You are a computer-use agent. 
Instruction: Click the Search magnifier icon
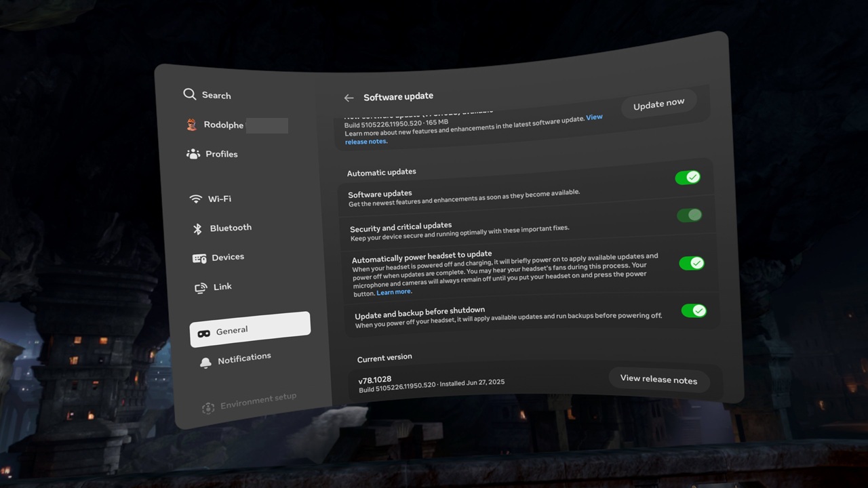click(189, 94)
